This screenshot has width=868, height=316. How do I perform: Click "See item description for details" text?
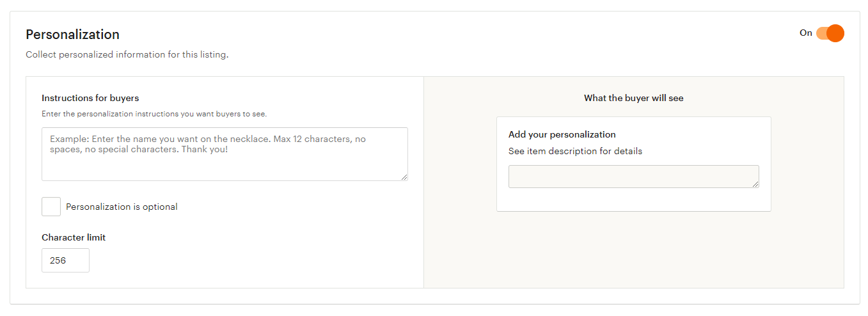575,151
